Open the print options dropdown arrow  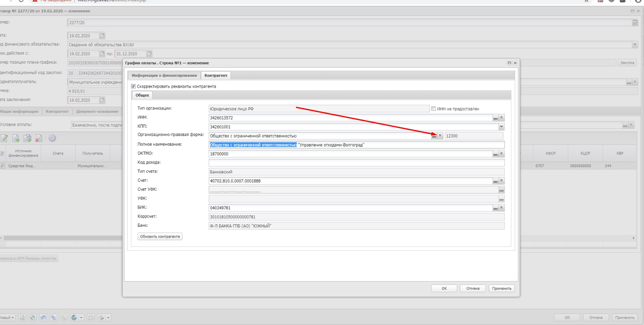108,318
